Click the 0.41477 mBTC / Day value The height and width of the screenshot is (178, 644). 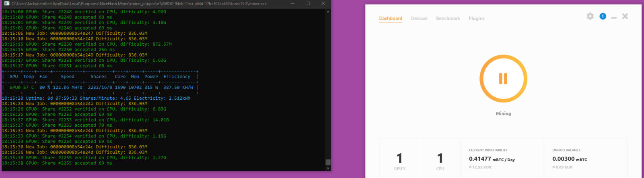pos(492,159)
